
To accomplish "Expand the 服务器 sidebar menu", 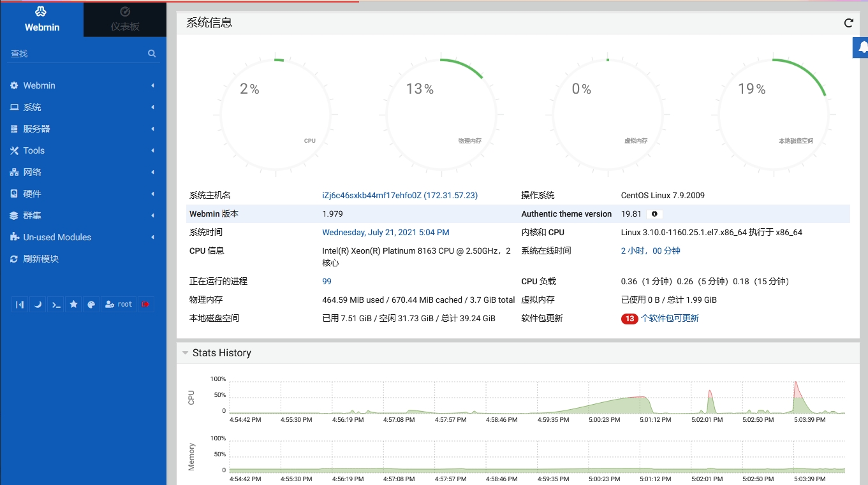I will coord(36,129).
